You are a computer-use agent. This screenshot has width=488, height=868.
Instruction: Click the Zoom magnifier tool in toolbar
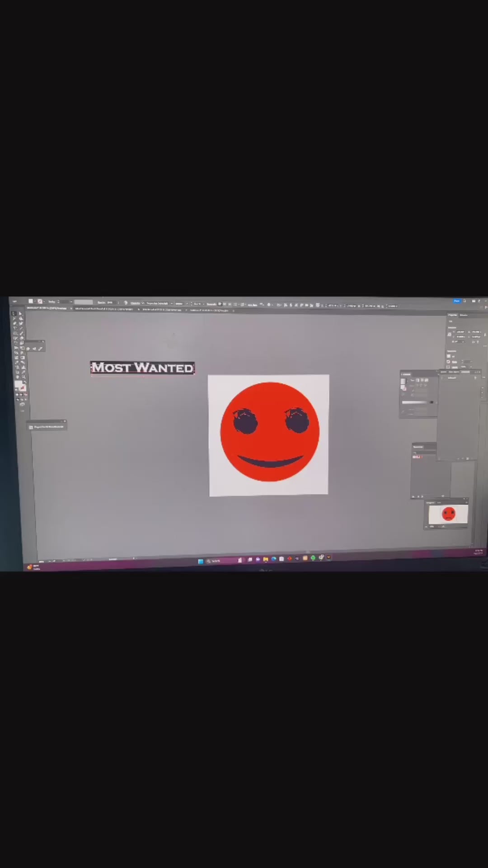pos(23,376)
